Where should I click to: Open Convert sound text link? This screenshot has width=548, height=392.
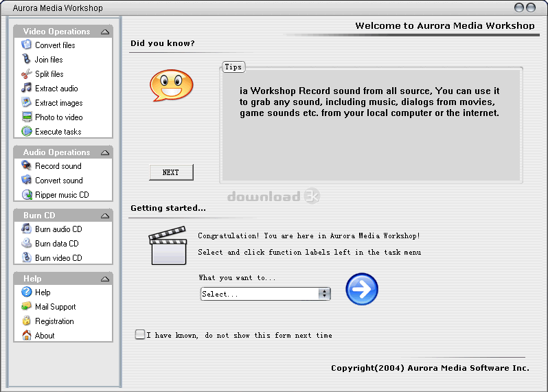click(x=59, y=181)
